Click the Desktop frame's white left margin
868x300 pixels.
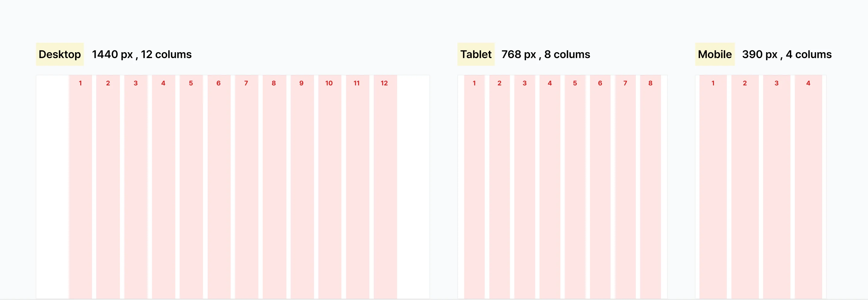[x=52, y=185]
